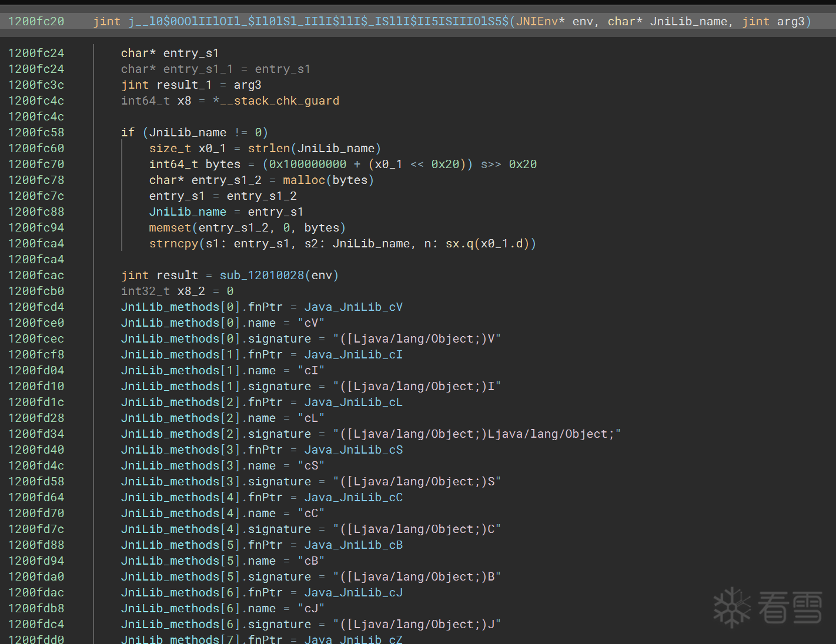Click the strncpy function call

pos(173,243)
